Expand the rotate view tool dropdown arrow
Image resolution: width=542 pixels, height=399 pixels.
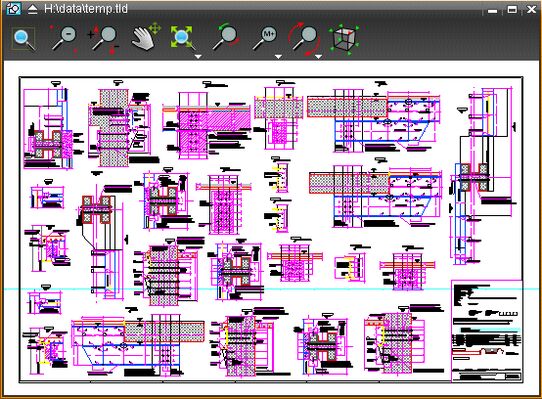(318, 56)
